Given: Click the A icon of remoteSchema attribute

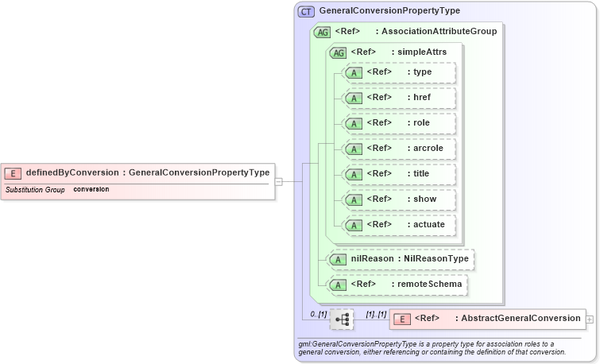Looking at the screenshot, I should point(338,285).
